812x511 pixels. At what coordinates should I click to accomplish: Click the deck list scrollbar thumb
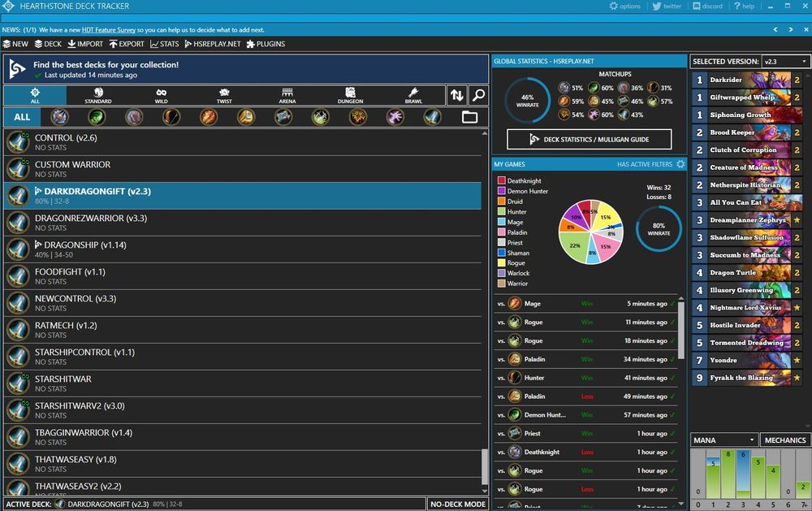485,467
